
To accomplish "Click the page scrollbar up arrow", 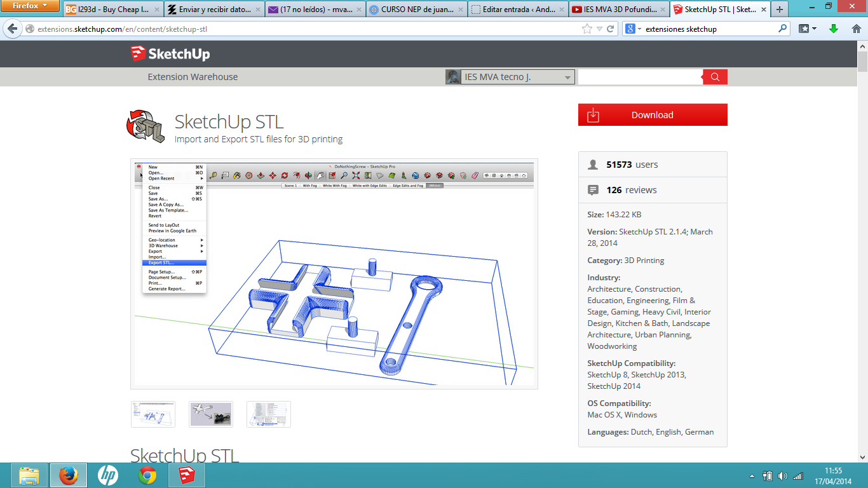I will point(862,46).
